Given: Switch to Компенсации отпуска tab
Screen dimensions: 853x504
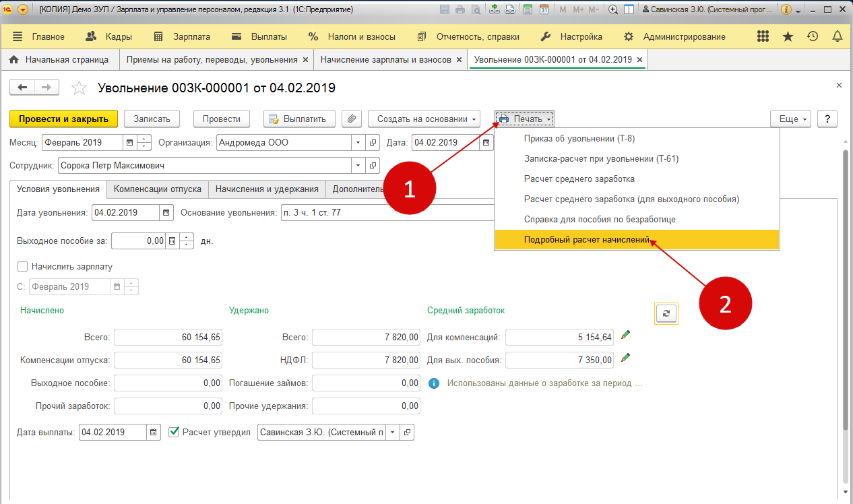Looking at the screenshot, I should (x=158, y=189).
